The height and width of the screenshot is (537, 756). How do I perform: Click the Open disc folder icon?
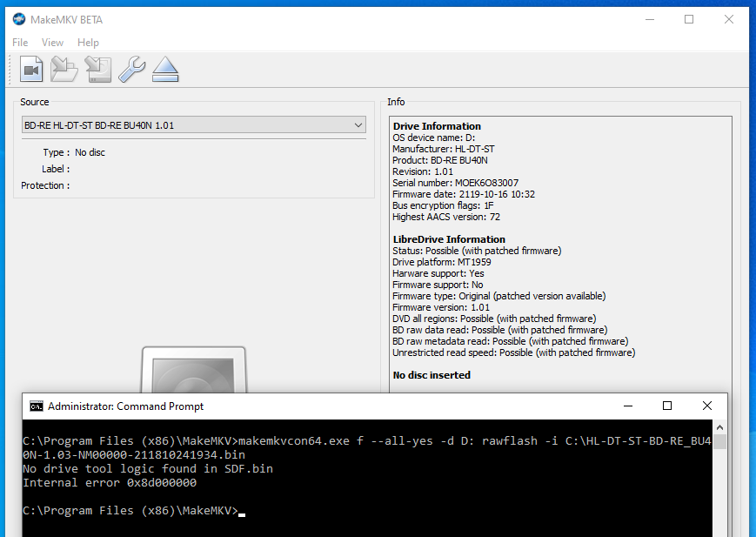(64, 70)
